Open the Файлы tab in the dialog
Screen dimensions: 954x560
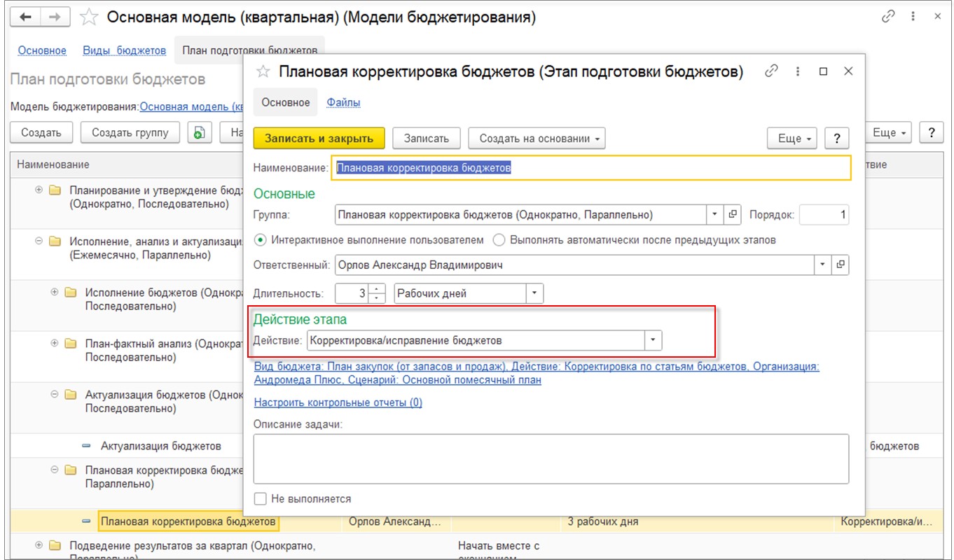pos(343,103)
